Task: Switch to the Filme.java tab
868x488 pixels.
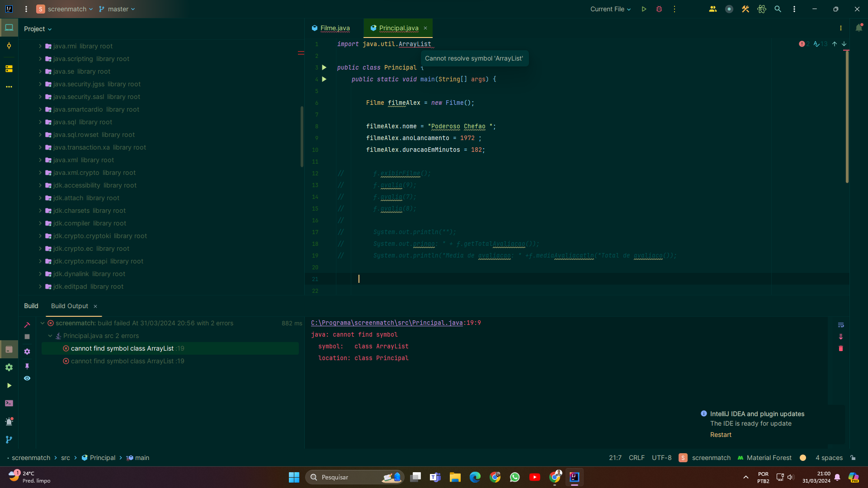Action: 331,28
